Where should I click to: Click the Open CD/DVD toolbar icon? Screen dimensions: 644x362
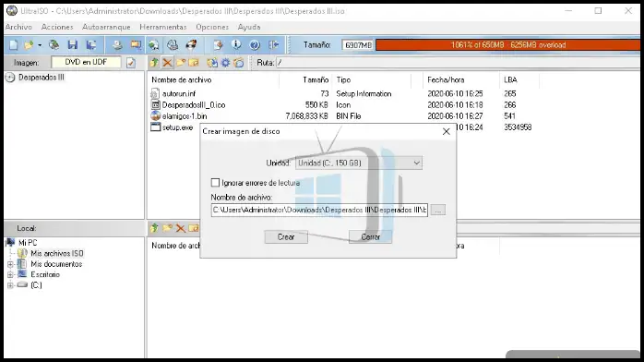[x=54, y=44]
